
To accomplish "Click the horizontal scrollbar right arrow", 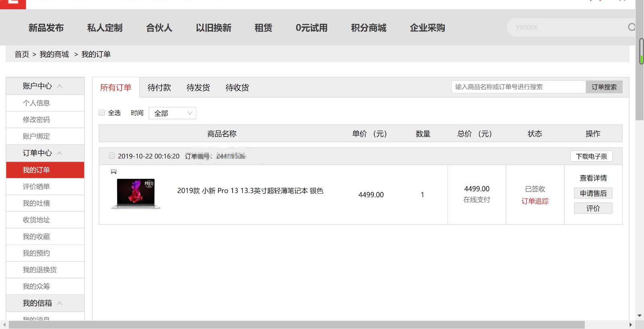I will [x=631, y=325].
